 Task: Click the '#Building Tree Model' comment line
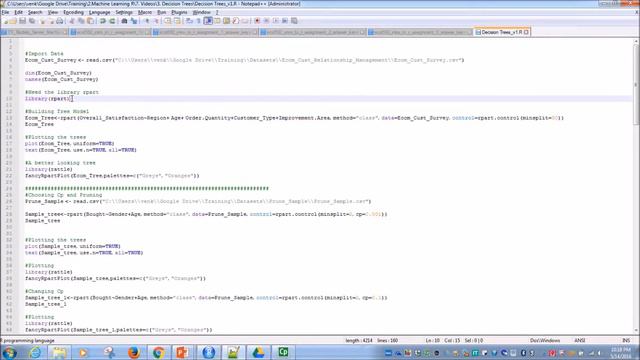tap(57, 111)
